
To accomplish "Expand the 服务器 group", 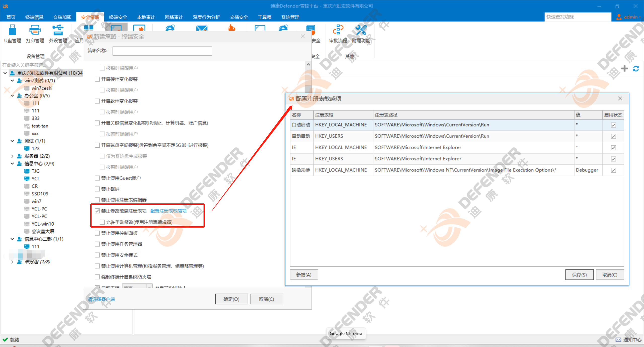I will point(12,156).
